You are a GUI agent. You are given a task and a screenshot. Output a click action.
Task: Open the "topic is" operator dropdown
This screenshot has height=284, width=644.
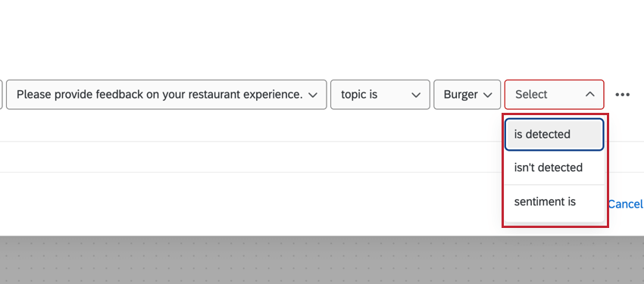[380, 95]
